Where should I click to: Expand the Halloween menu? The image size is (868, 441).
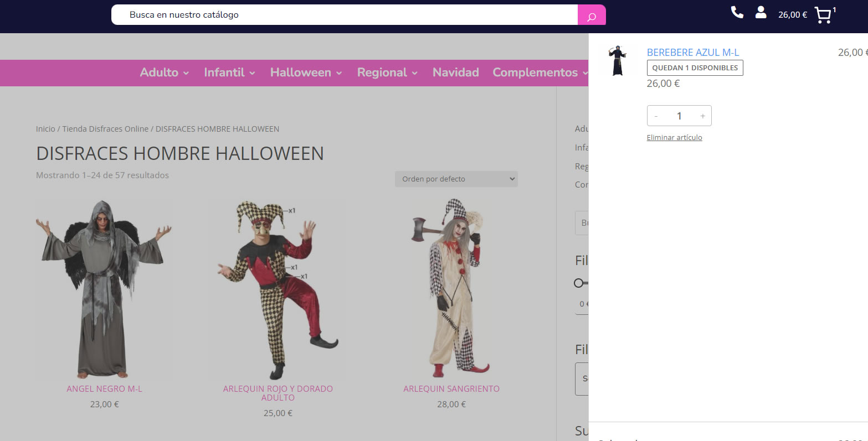pos(306,72)
